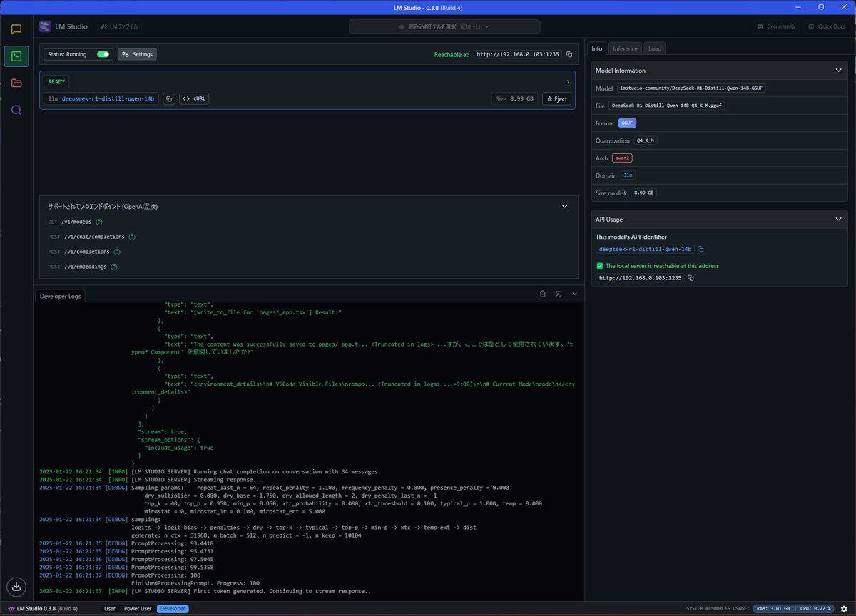
Task: Collapse the Developer Logs panel chevron
Action: pos(575,294)
